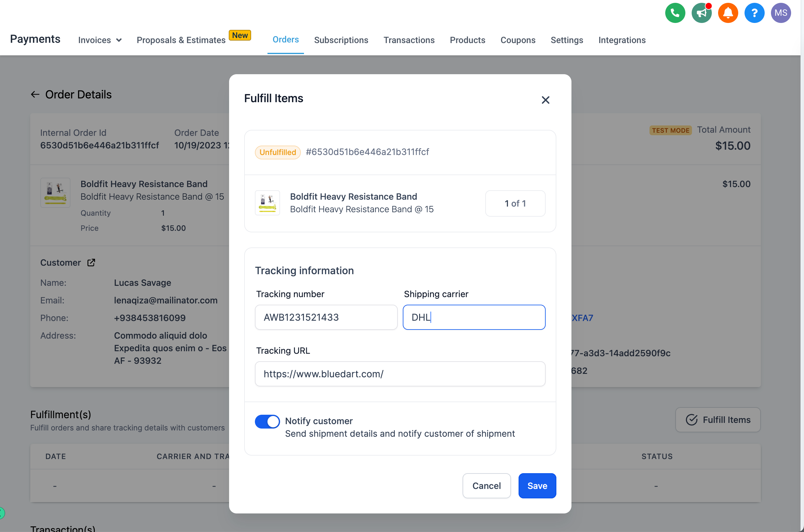Close the Fulfill Items dialog with X
The width and height of the screenshot is (804, 532).
pos(545,100)
